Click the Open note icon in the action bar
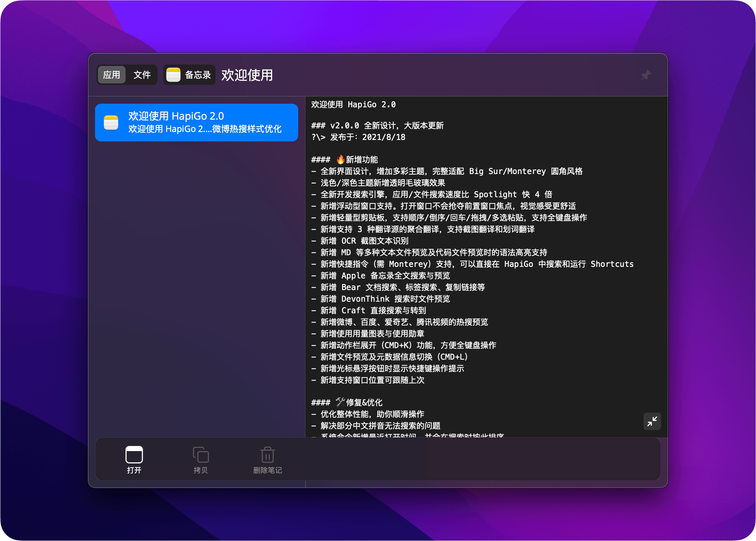756x541 pixels. tap(134, 455)
